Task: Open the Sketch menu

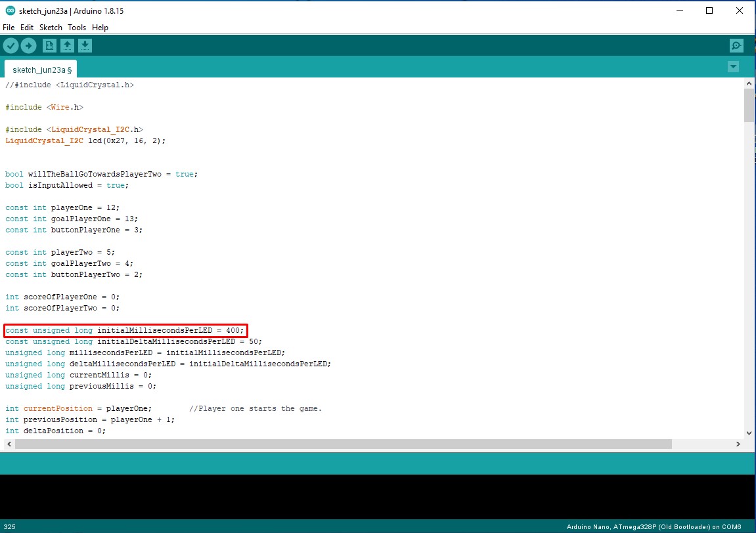Action: pyautogui.click(x=51, y=28)
